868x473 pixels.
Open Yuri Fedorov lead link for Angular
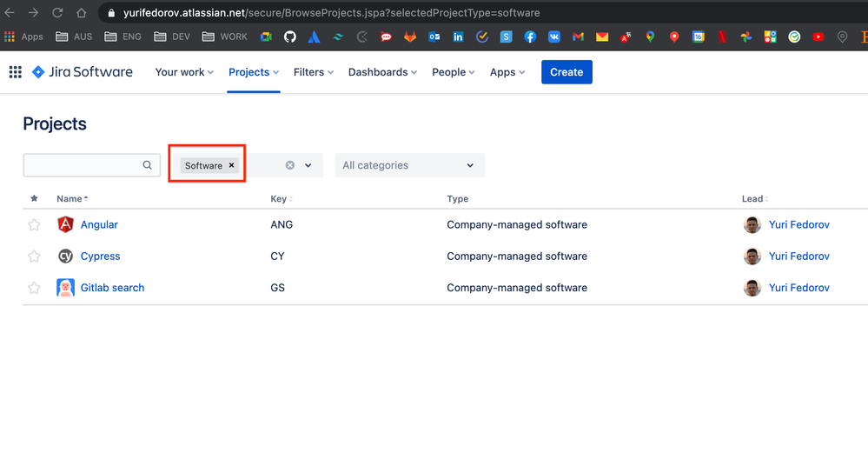(x=798, y=224)
